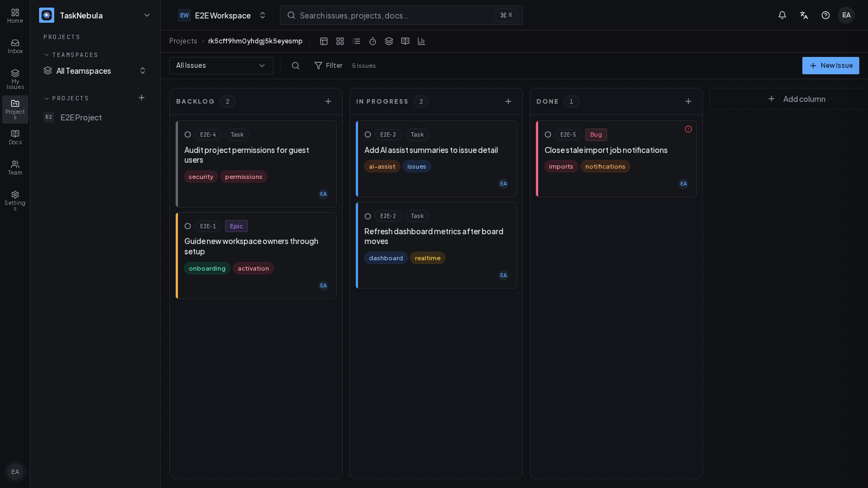Open the EA user avatar at sidebar bottom
The image size is (868, 488).
(x=15, y=472)
